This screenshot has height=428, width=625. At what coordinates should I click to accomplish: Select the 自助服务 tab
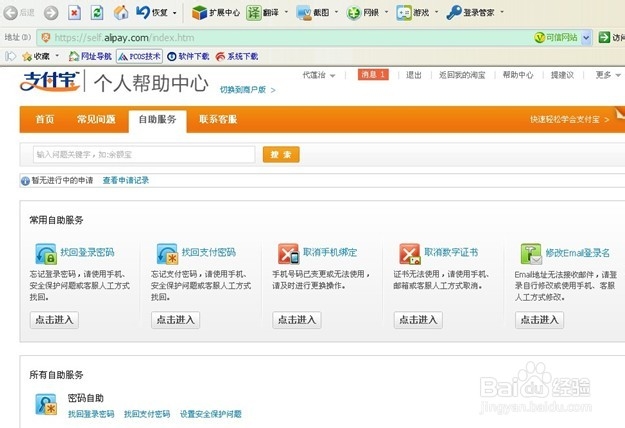pyautogui.click(x=157, y=120)
